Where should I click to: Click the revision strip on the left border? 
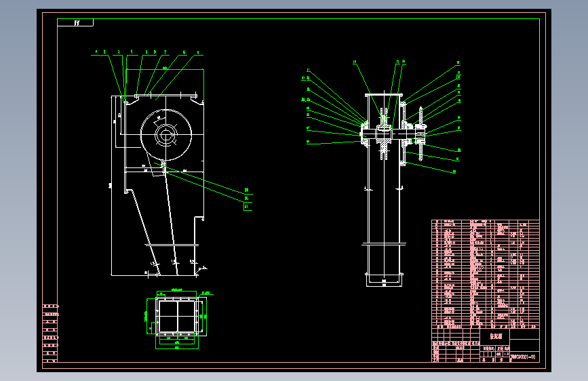click(50, 333)
